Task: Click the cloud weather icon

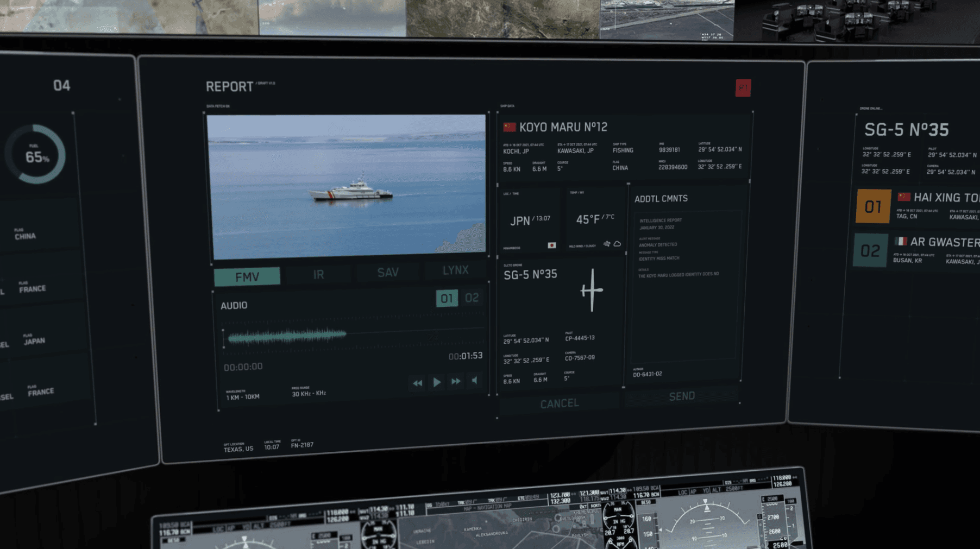Action: 617,244
